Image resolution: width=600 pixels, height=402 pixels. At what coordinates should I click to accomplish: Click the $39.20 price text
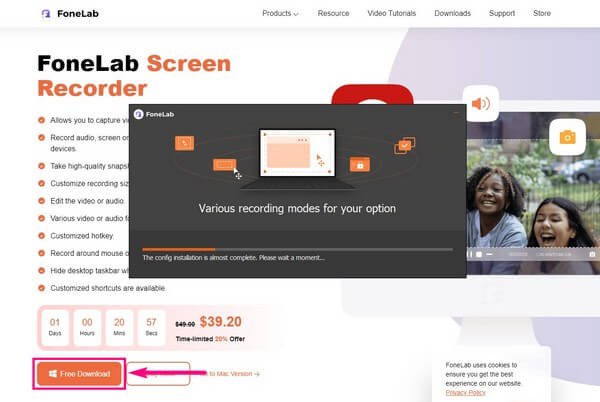(x=220, y=322)
